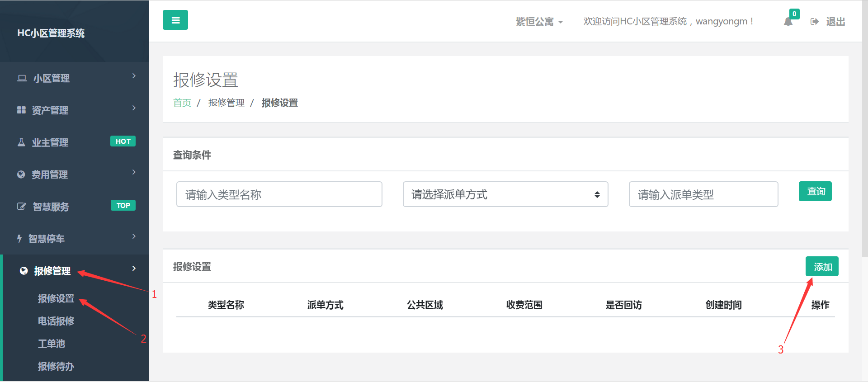Expand the 资产管理 menu chevron
Viewport: 868px width, 382px height.
[134, 108]
